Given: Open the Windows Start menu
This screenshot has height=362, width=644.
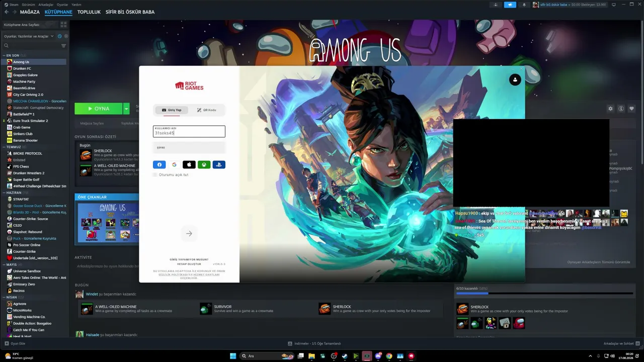Looking at the screenshot, I should pyautogui.click(x=233, y=356).
